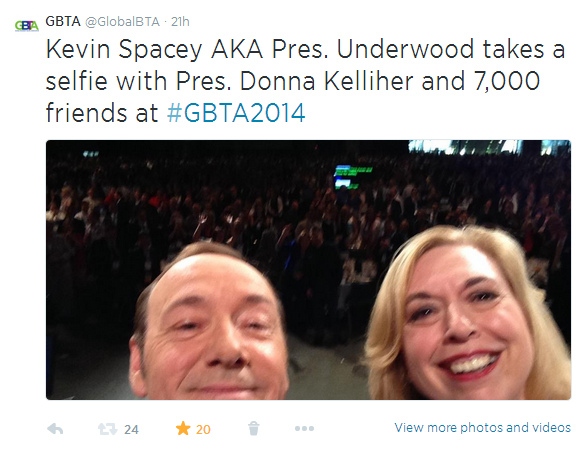Retweet this GBTA tweet
Image resolution: width=585 pixels, height=452 pixels.
[107, 429]
